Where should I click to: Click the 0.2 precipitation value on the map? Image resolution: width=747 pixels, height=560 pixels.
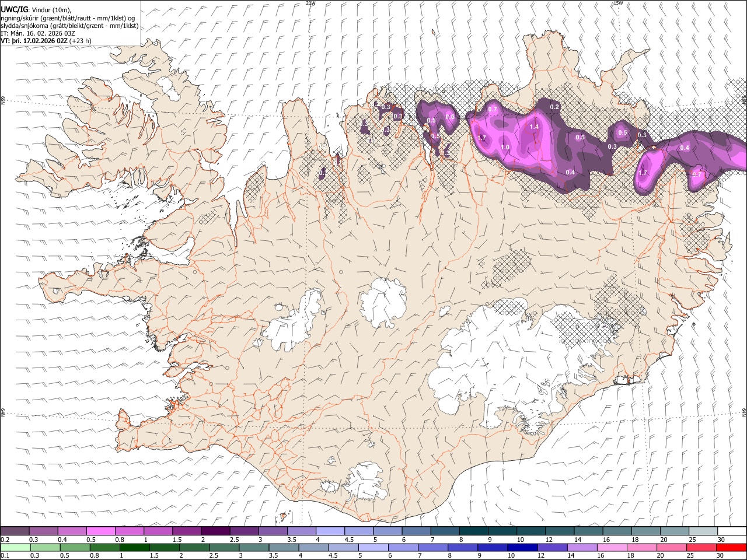click(x=554, y=107)
